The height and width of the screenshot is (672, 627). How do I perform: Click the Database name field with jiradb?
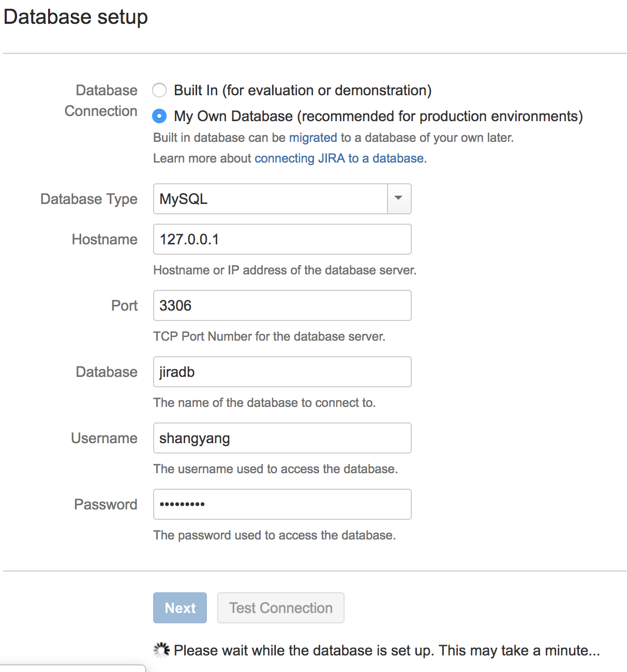(282, 372)
